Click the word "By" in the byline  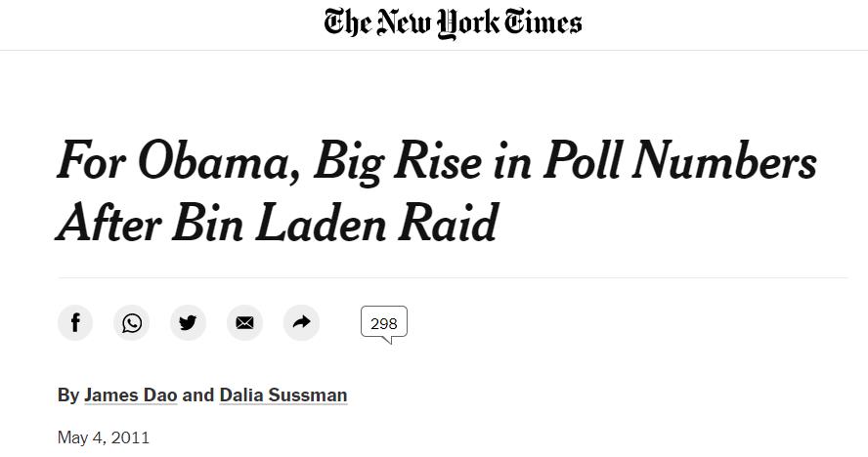click(x=67, y=395)
